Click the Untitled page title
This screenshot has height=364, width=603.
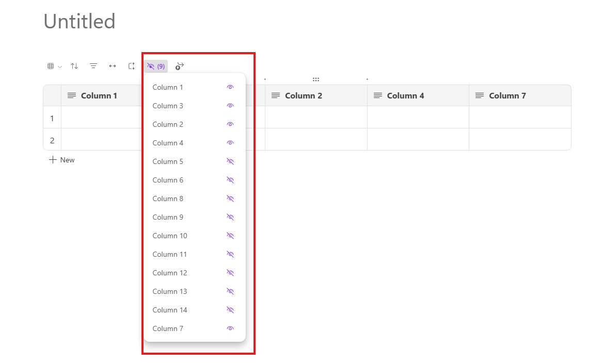pos(79,21)
